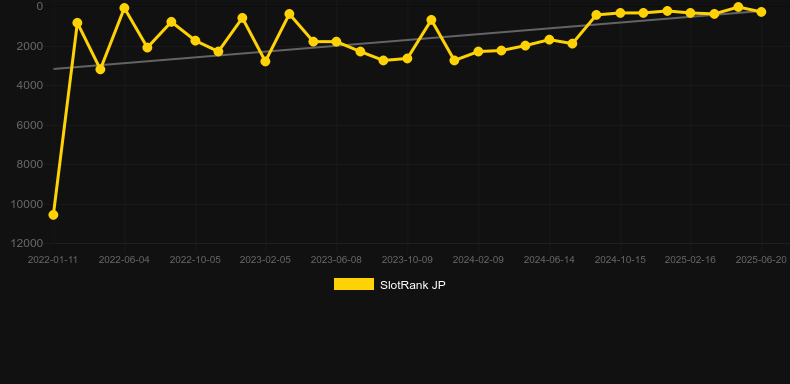The height and width of the screenshot is (384, 790).
Task: Select the data point above 2022-06-04
Action: pos(124,8)
